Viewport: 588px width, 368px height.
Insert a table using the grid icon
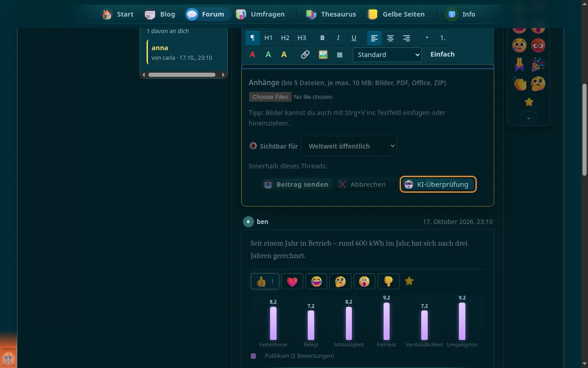pyautogui.click(x=339, y=55)
